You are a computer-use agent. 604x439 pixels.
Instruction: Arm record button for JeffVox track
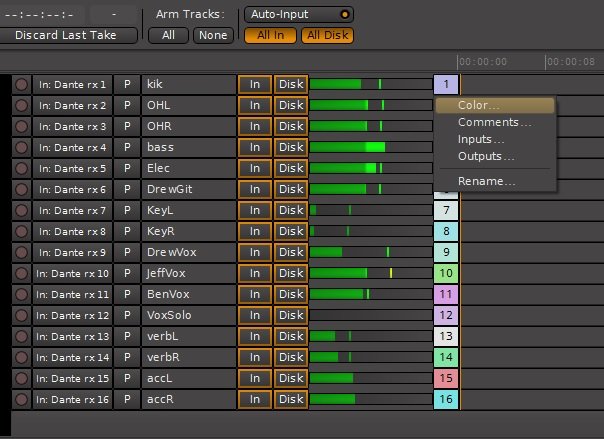pyautogui.click(x=21, y=273)
